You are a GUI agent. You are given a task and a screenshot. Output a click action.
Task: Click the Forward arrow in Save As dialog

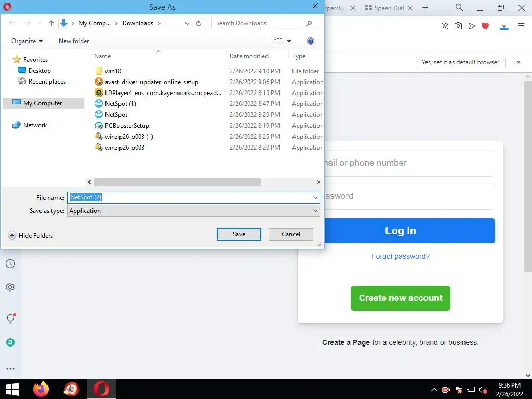[28, 23]
